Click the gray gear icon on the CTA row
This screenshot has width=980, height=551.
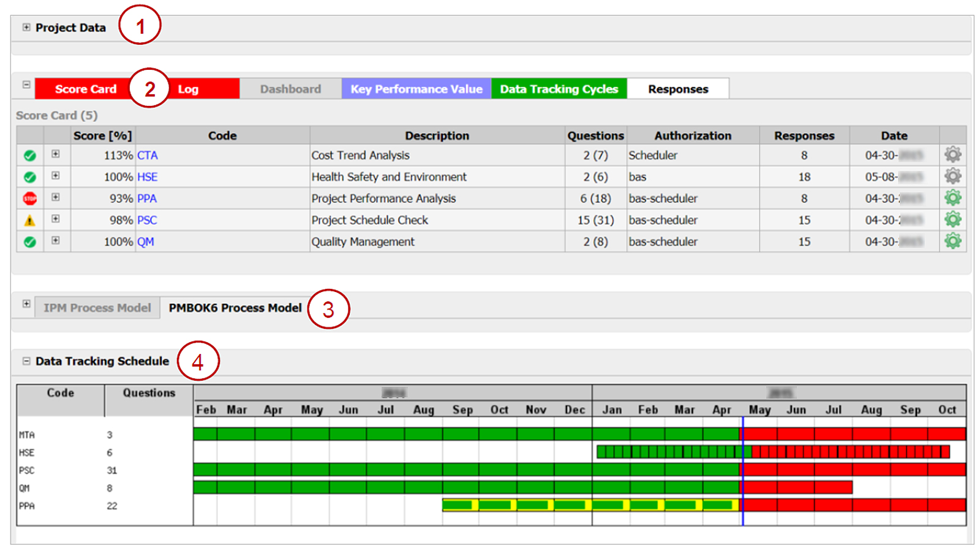pyautogui.click(x=953, y=155)
